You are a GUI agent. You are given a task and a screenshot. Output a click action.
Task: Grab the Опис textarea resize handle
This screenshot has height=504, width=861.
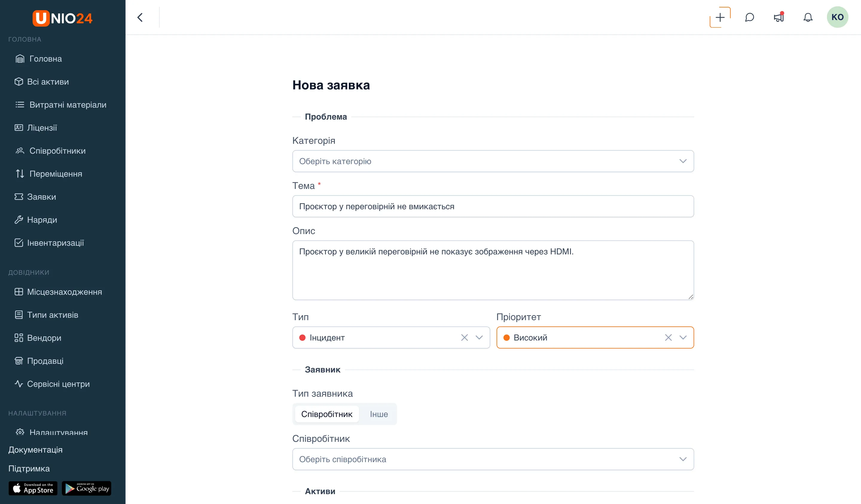[x=691, y=297]
